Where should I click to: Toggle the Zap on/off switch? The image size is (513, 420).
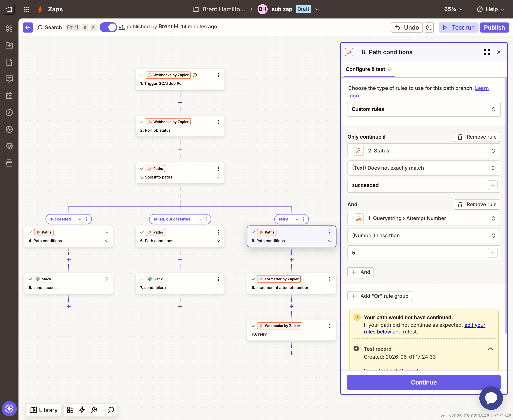(108, 27)
